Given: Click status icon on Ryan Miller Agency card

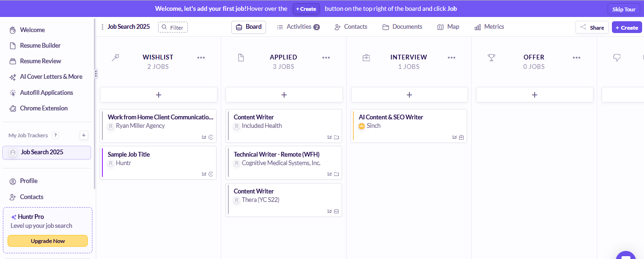Looking at the screenshot, I should [211, 137].
